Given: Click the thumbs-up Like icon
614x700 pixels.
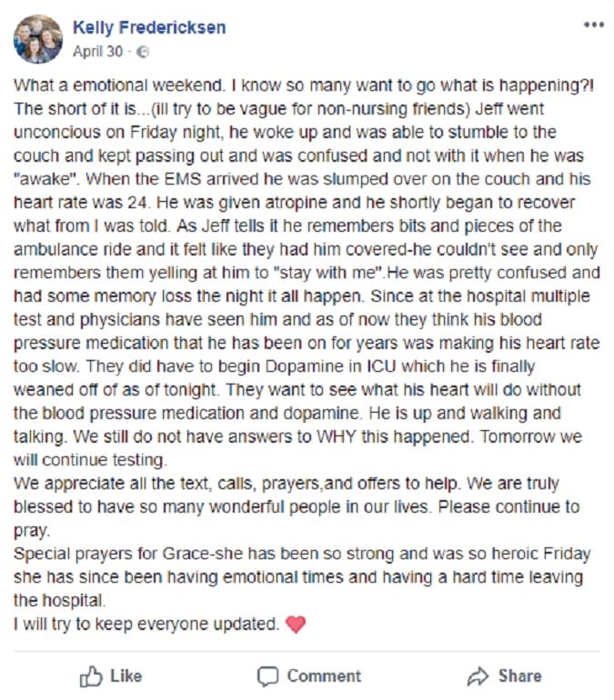Looking at the screenshot, I should [x=91, y=676].
